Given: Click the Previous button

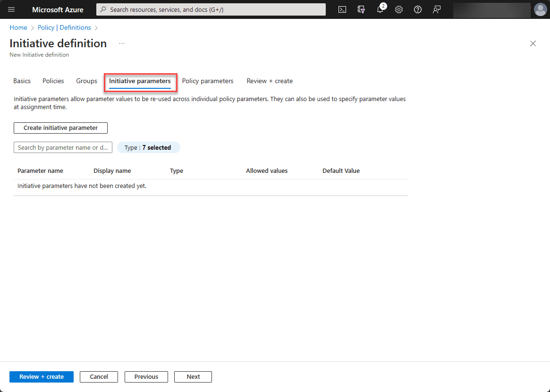Looking at the screenshot, I should coord(146,377).
